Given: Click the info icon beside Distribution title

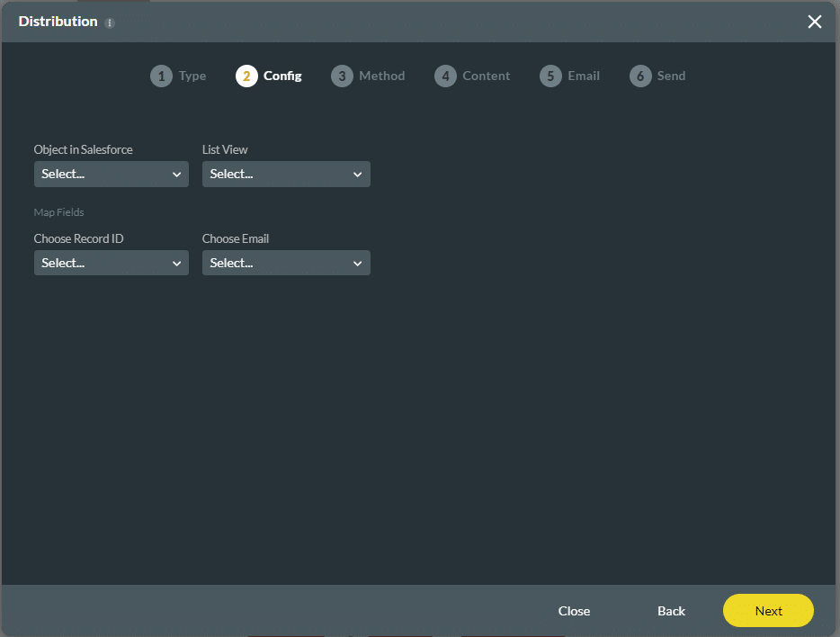Looking at the screenshot, I should (109, 22).
